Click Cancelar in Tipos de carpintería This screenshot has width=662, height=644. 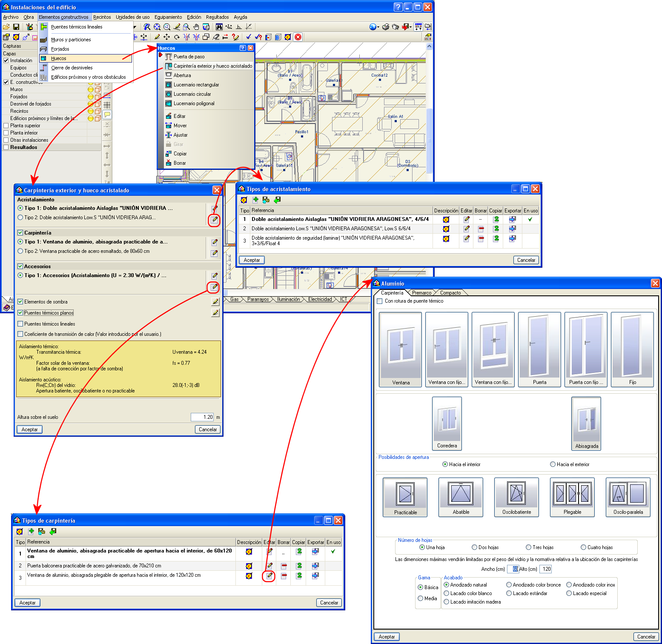tap(329, 603)
